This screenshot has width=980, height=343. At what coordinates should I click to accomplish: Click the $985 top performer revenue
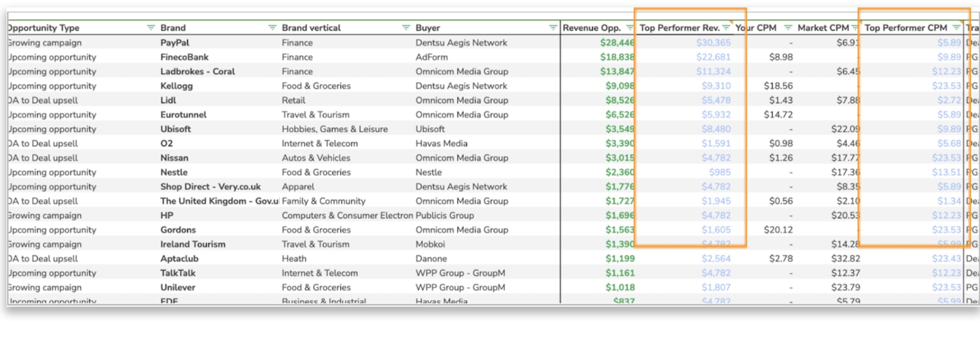[x=720, y=172]
